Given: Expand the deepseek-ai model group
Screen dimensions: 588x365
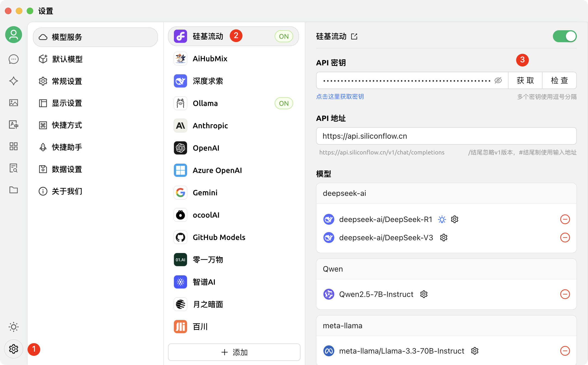Looking at the screenshot, I should 446,193.
